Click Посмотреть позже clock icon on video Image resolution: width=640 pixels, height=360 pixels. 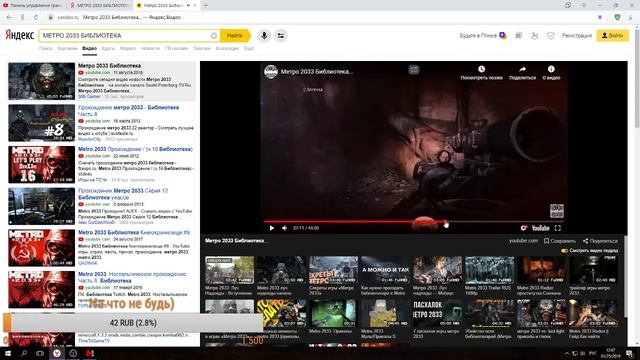point(482,69)
